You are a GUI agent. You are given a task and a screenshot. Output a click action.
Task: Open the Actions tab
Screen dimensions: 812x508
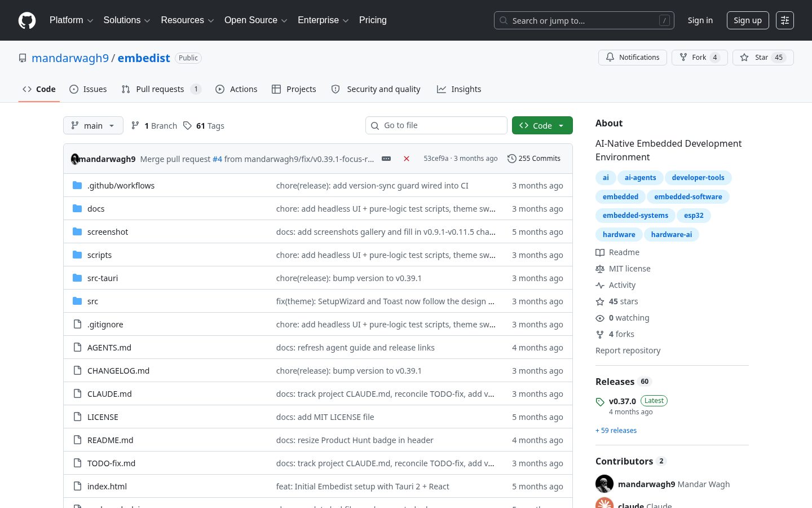[236, 89]
